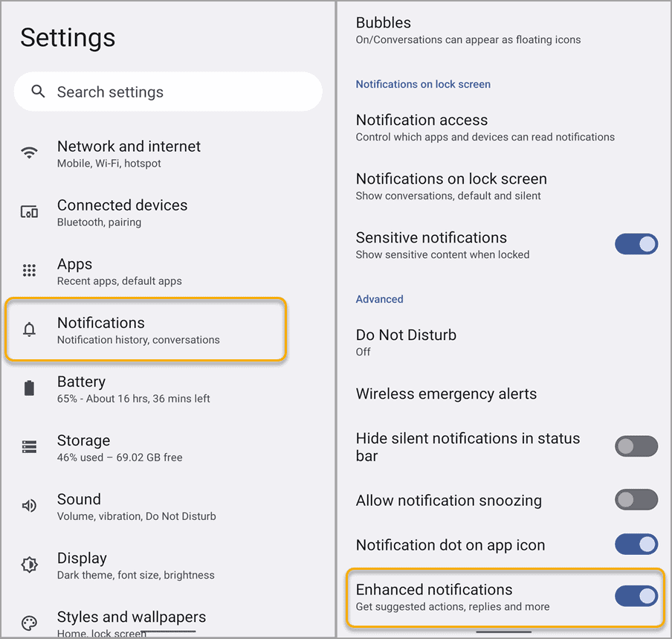Enable Hide silent notifications in status bar
The height and width of the screenshot is (639, 672).
tap(636, 446)
